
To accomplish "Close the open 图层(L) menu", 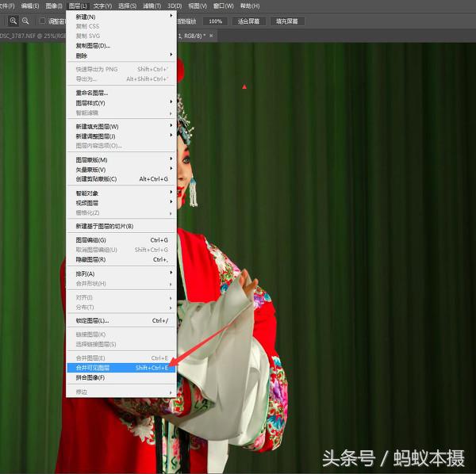I will (x=78, y=6).
